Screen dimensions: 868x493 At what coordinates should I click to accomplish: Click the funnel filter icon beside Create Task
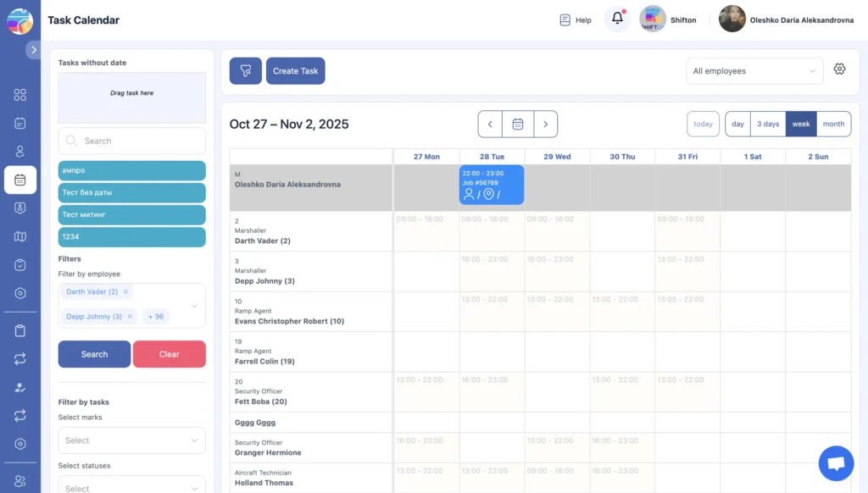[x=245, y=70]
